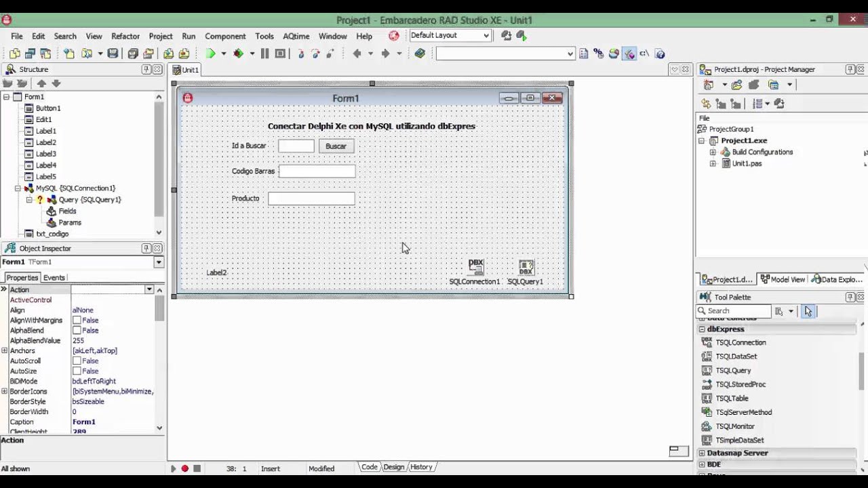Click the Tool Palette Search box
Screen dimensions: 868x488
pyautogui.click(x=734, y=311)
